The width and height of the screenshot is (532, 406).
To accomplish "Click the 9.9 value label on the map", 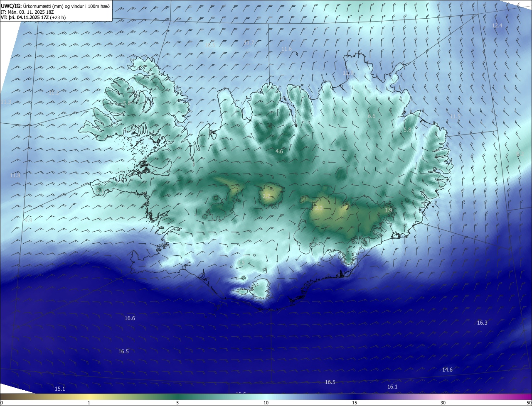I will pyautogui.click(x=28, y=220).
